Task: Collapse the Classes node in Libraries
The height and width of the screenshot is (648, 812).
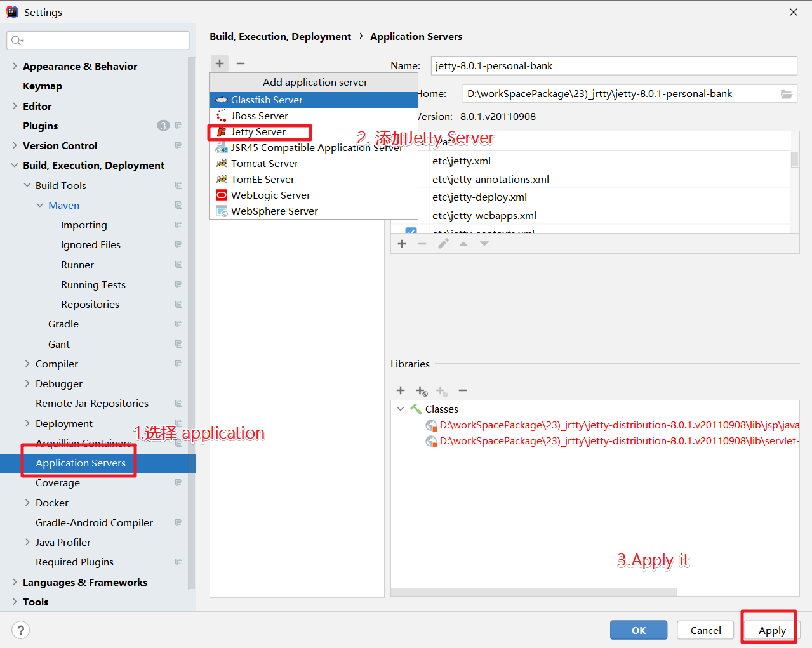Action: [401, 409]
